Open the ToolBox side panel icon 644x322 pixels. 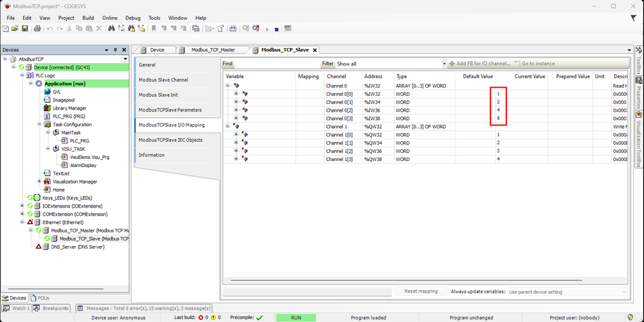(639, 50)
